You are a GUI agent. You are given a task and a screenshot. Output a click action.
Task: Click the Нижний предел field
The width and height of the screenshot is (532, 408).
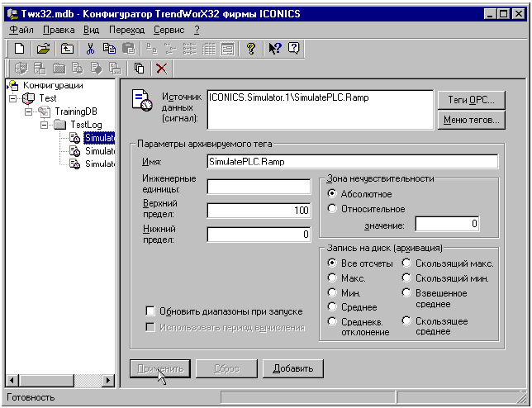[x=259, y=235]
